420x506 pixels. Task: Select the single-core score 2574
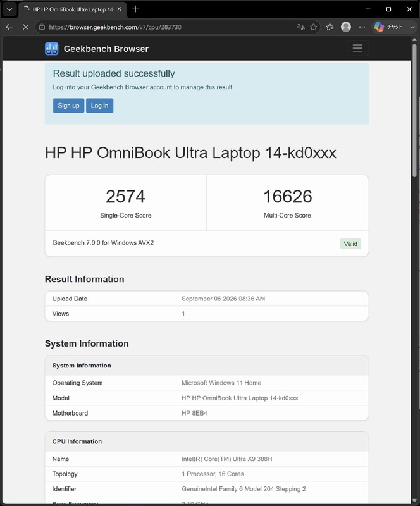pyautogui.click(x=126, y=196)
